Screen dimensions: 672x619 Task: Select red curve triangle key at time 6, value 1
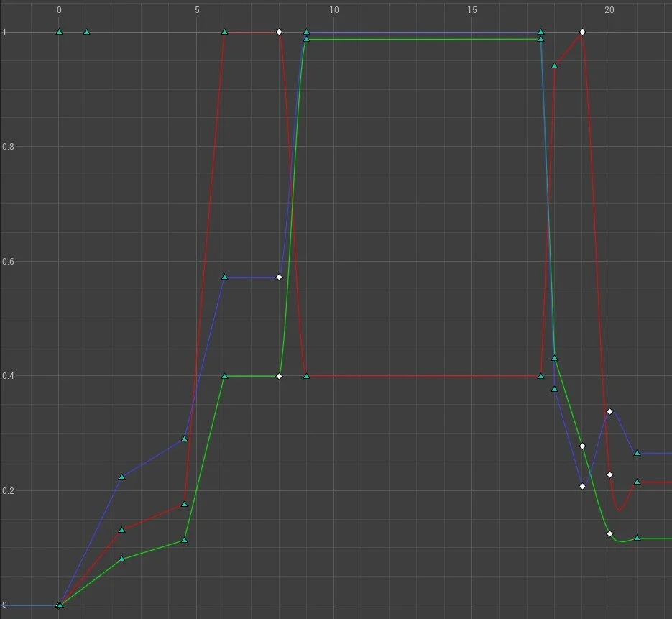(224, 32)
